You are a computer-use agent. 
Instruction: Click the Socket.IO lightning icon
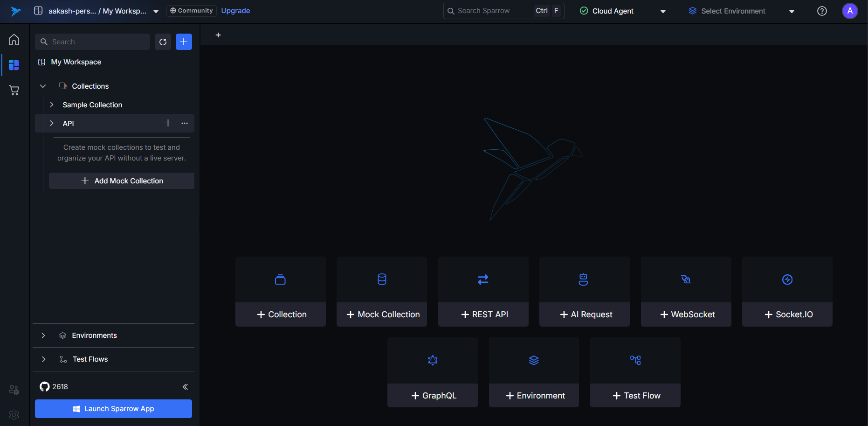point(787,279)
